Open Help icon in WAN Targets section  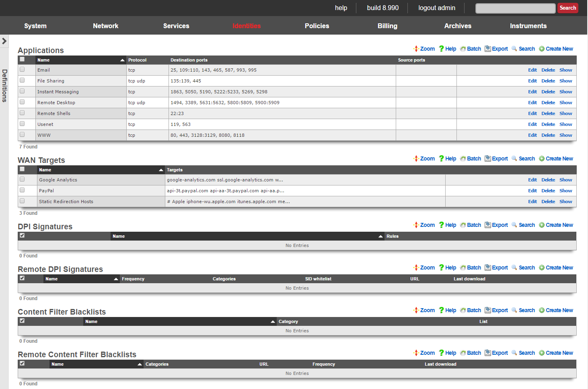[x=441, y=158]
